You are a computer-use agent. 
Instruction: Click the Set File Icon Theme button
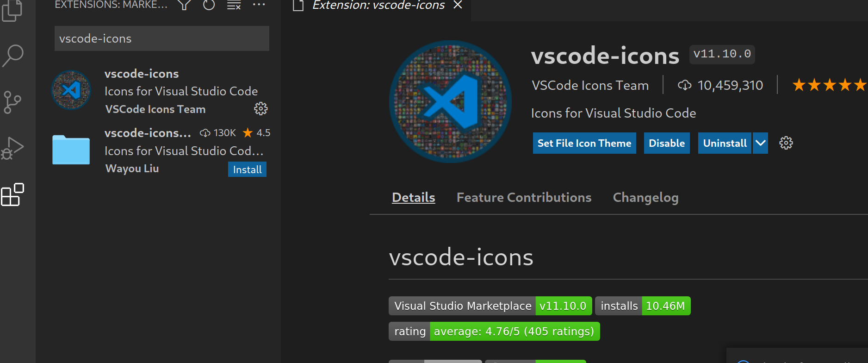tap(584, 143)
